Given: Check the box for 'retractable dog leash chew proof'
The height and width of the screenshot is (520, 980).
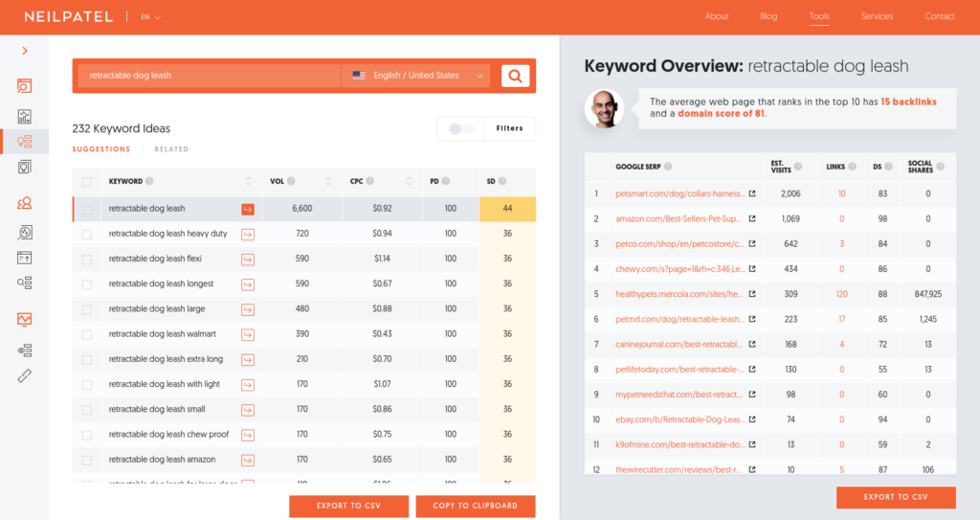Looking at the screenshot, I should pos(87,435).
